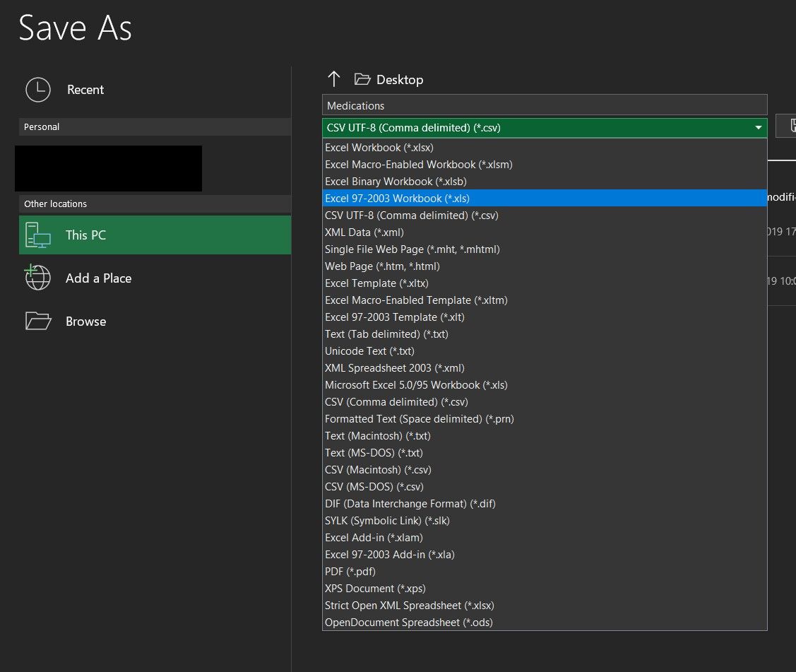Open the Desktop folder path link
The width and height of the screenshot is (796, 672).
click(x=400, y=80)
